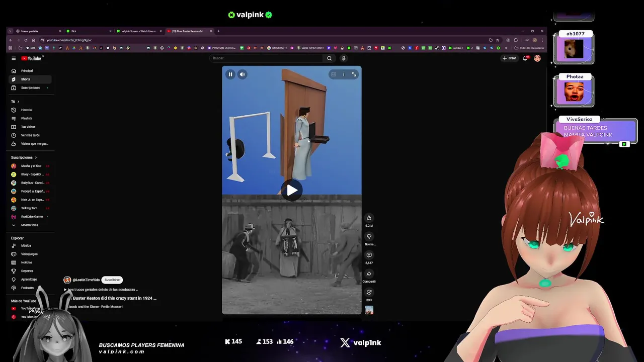Expand the Suscripciones section header
The height and width of the screenshot is (362, 644).
(x=24, y=157)
